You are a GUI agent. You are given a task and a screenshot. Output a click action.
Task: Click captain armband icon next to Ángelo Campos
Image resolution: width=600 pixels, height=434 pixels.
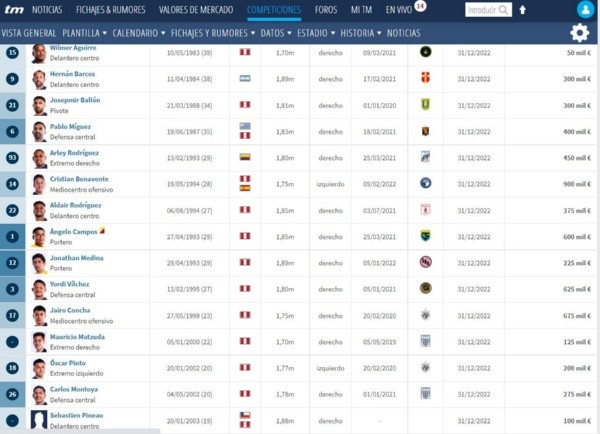[102, 230]
